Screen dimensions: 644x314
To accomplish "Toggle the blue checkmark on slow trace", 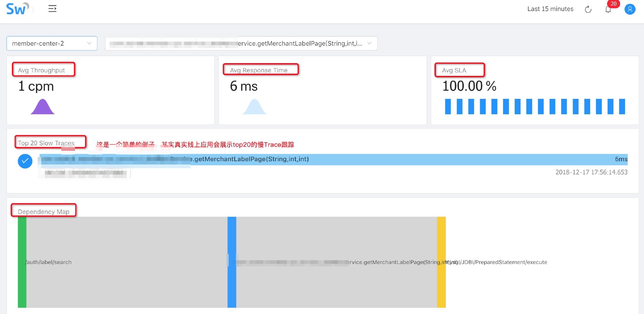I will click(25, 161).
